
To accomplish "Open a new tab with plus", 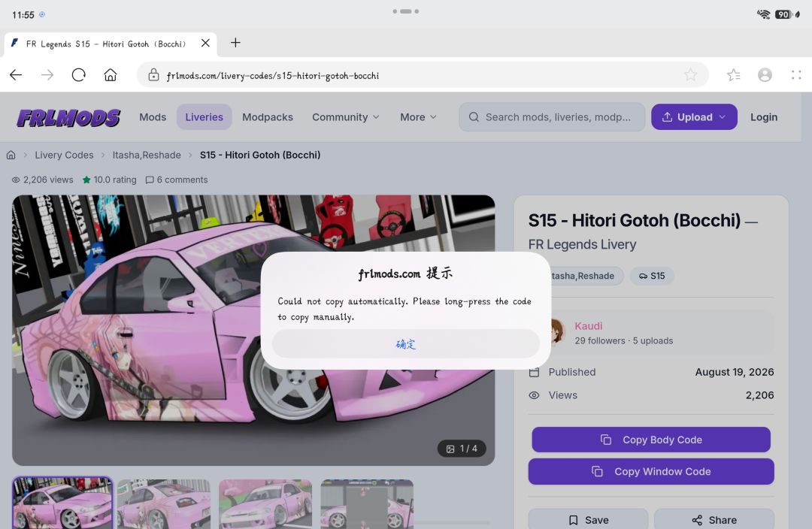I will click(235, 42).
